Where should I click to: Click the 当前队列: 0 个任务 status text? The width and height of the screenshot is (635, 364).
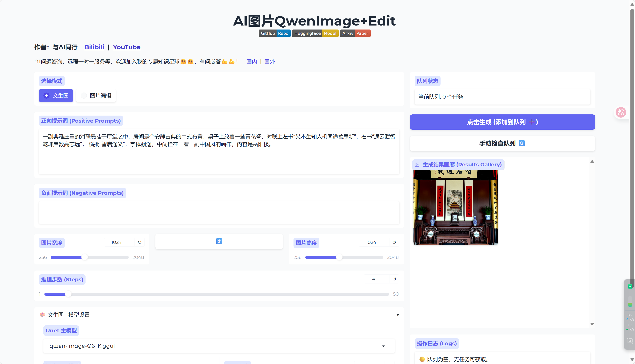[441, 97]
